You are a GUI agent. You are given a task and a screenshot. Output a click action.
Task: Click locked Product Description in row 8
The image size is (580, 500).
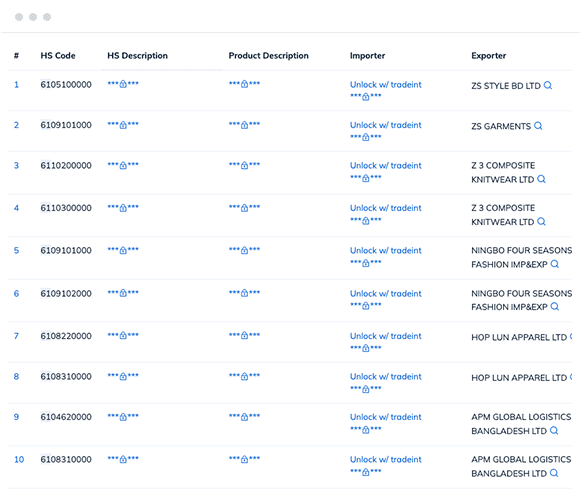click(244, 376)
